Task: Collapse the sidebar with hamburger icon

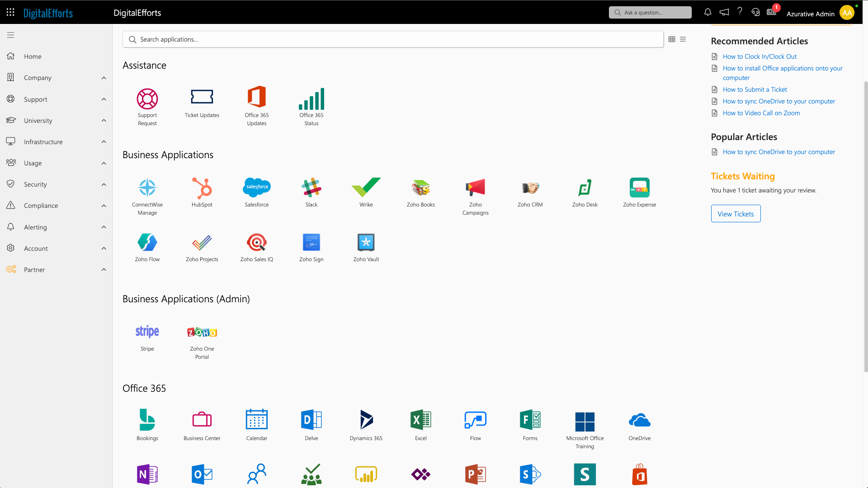Action: 10,35
